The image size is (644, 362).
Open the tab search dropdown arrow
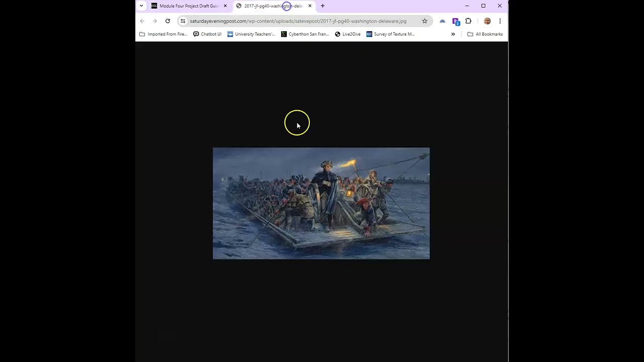[141, 6]
